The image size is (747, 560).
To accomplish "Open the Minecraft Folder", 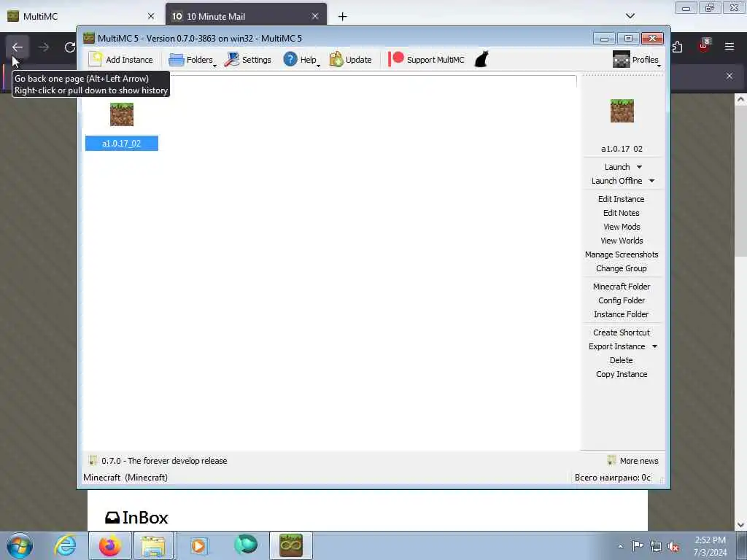I will click(622, 286).
